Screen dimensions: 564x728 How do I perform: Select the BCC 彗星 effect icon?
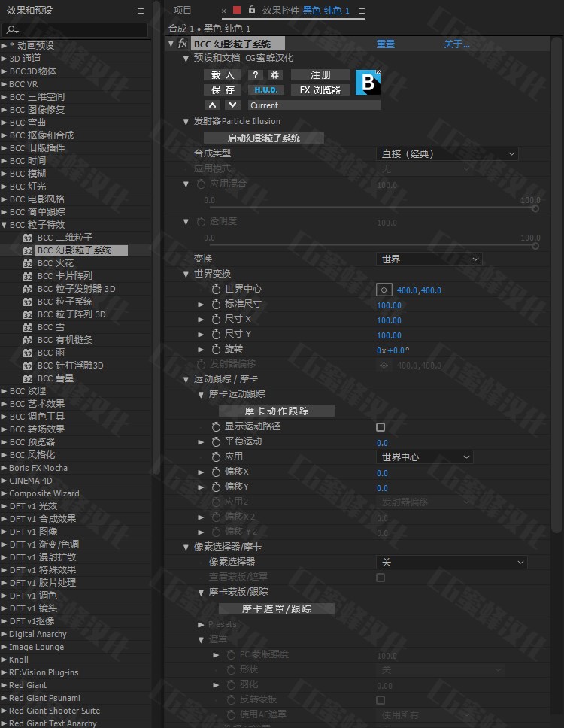pyautogui.click(x=28, y=378)
